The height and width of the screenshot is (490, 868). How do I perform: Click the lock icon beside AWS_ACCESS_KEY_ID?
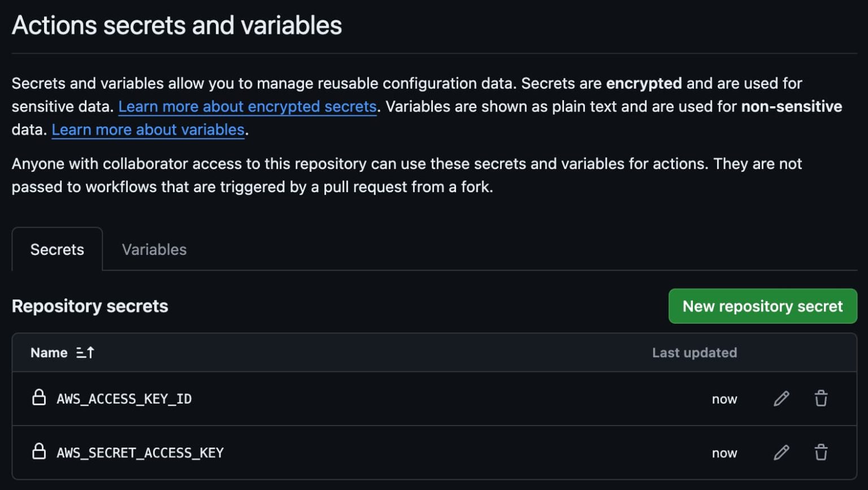pyautogui.click(x=39, y=397)
